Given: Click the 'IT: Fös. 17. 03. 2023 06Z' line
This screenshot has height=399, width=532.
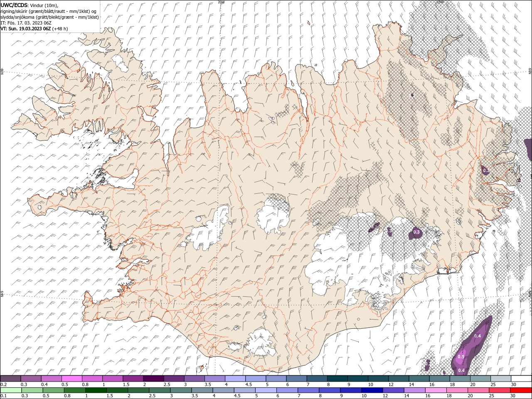Looking at the screenshot, I should tap(26, 22).
